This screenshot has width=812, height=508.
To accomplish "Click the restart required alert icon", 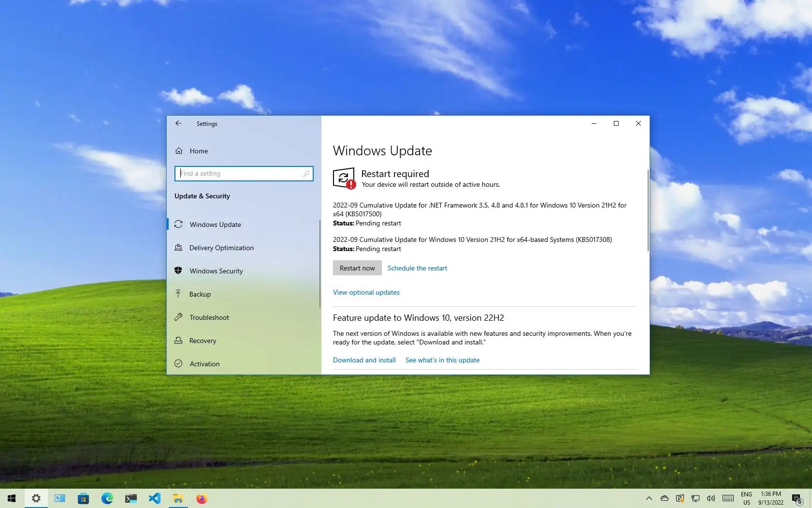I will [344, 179].
